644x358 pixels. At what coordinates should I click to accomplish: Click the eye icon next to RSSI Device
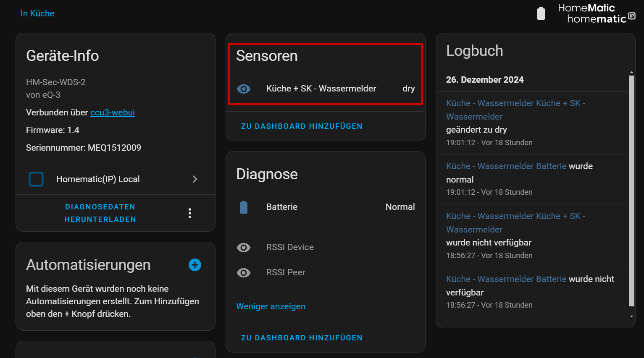[244, 247]
